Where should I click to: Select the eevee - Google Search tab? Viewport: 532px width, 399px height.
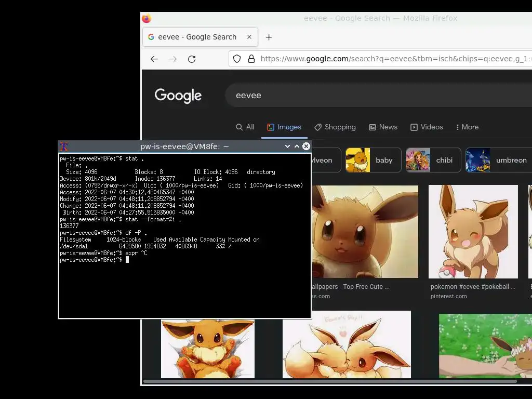point(200,37)
